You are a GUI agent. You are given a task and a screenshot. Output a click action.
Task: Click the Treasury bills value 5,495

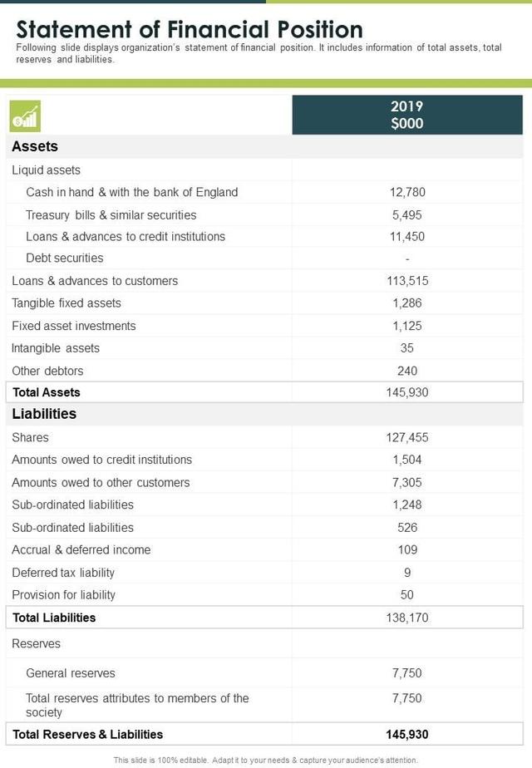(407, 214)
